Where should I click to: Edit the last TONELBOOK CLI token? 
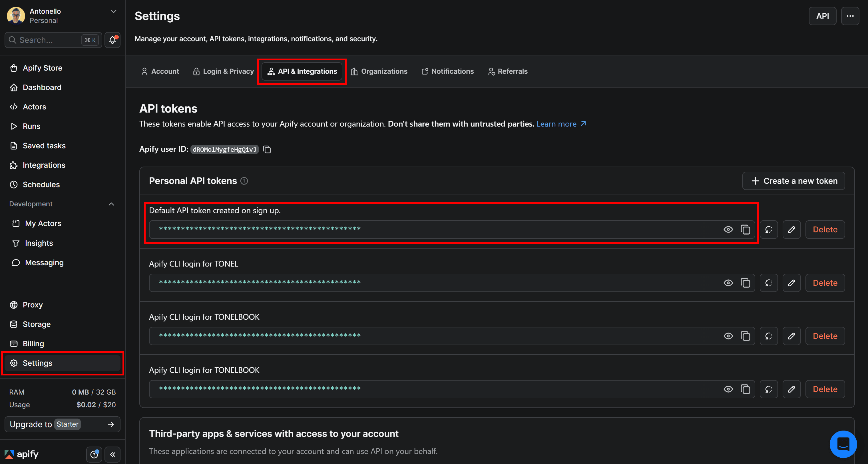coord(791,389)
